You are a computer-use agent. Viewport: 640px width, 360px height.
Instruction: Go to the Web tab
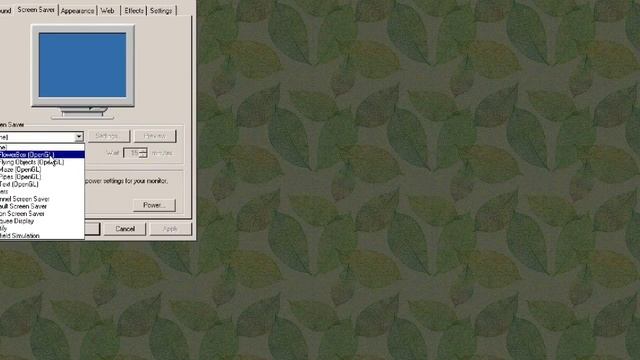[107, 11]
